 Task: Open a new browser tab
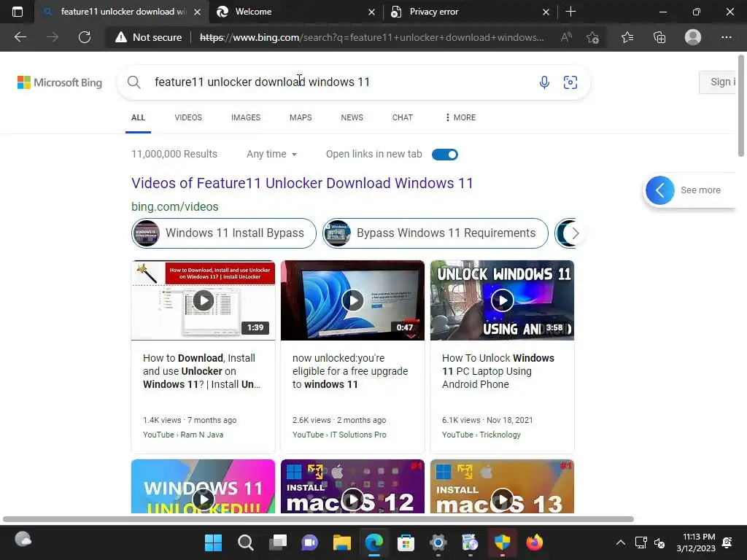(x=570, y=12)
